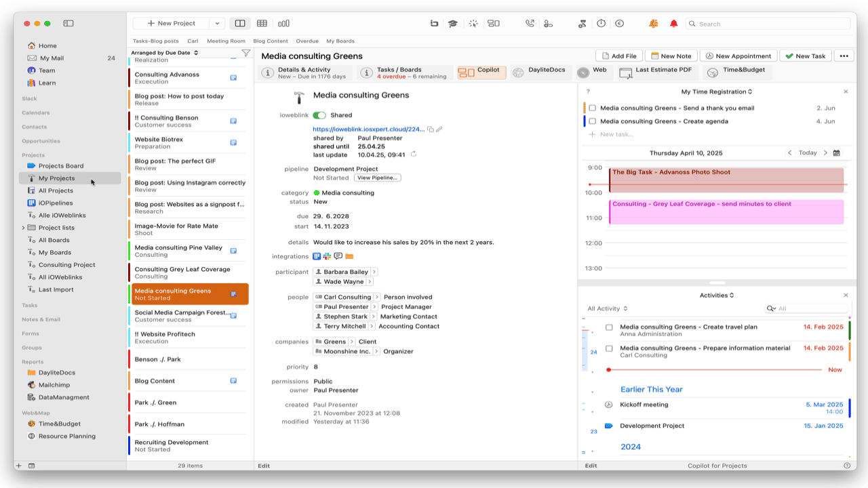This screenshot has height=488, width=868.
Task: Add item with sidebar plus button
Action: pyautogui.click(x=19, y=466)
